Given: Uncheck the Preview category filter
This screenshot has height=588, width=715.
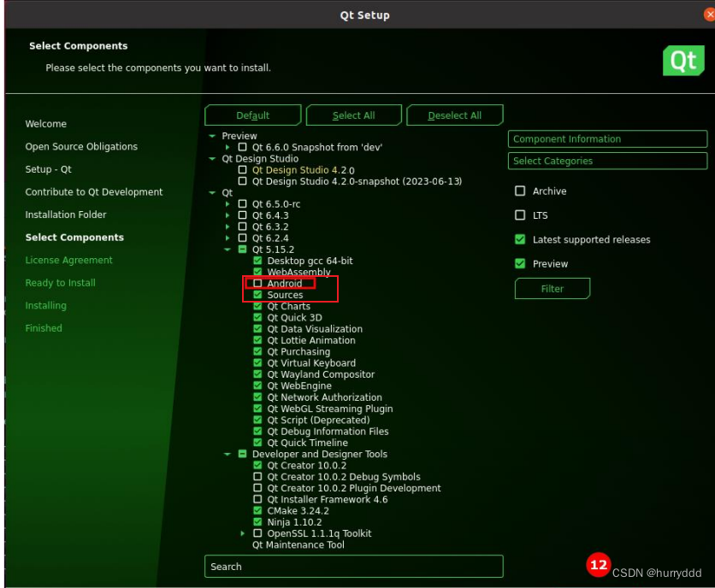Looking at the screenshot, I should (x=520, y=263).
